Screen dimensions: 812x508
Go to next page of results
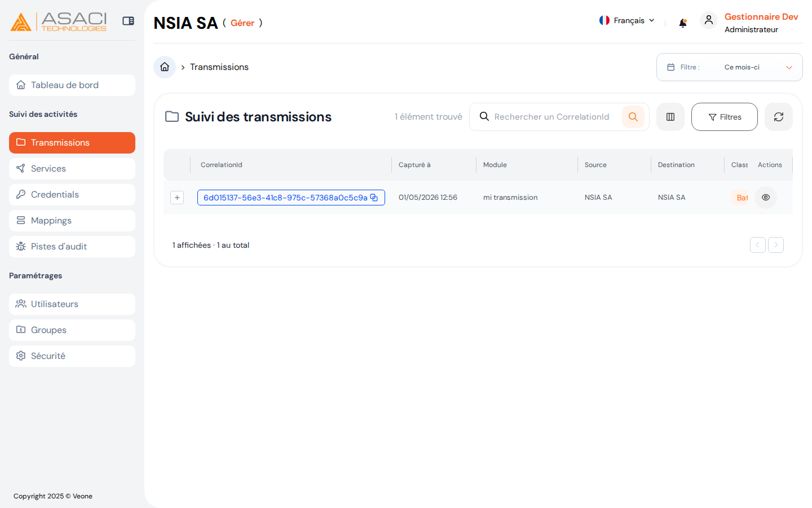[x=776, y=245]
